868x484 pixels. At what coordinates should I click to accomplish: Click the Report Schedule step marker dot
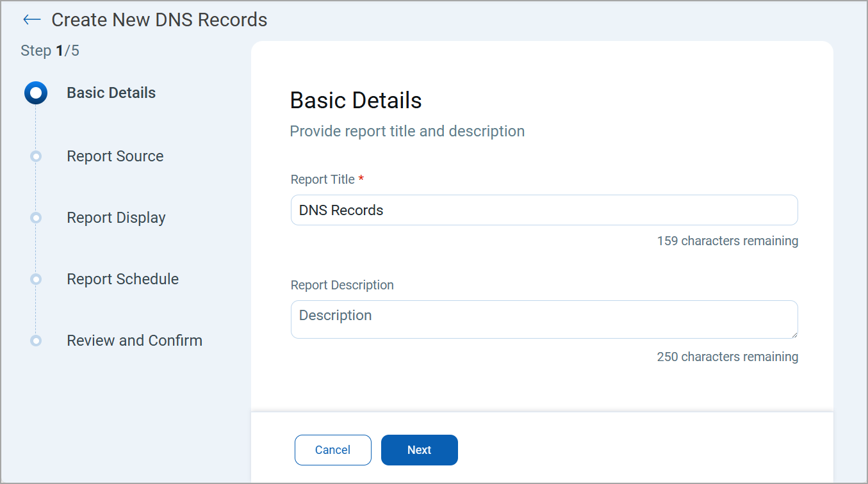(36, 279)
